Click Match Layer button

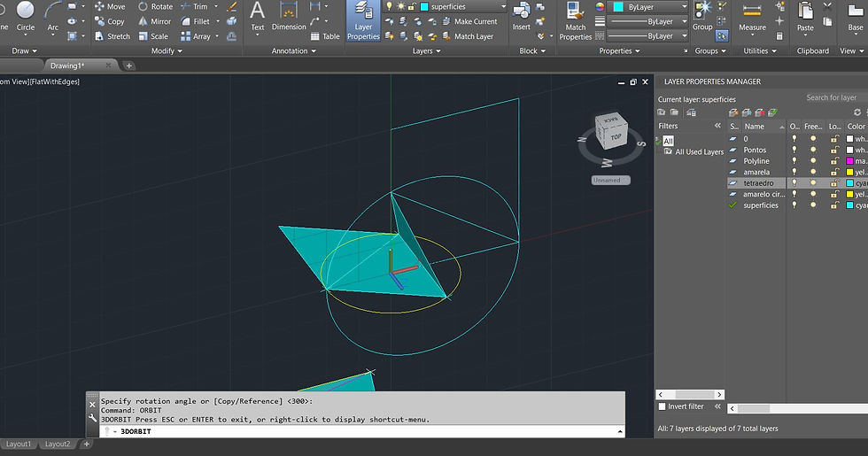tap(468, 36)
